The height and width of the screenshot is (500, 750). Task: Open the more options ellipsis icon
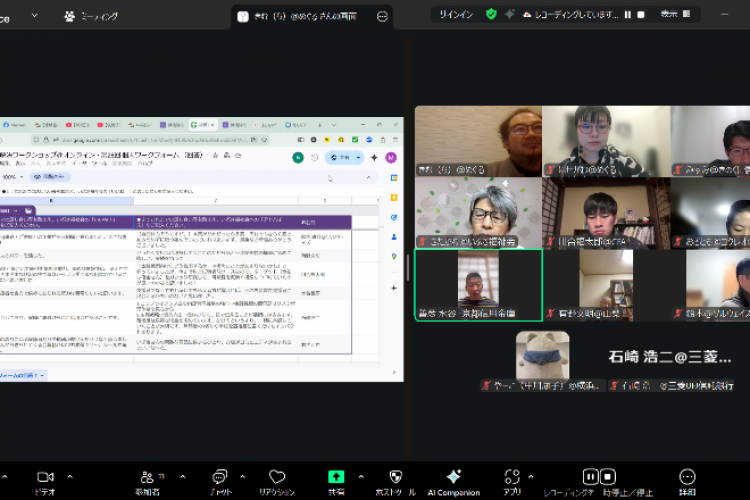tap(687, 477)
